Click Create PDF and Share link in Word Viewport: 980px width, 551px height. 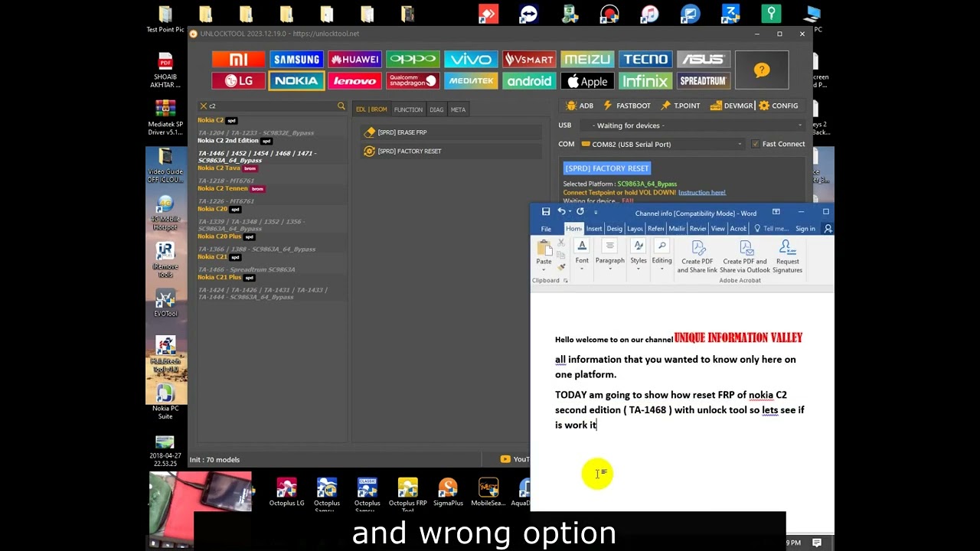[697, 256]
